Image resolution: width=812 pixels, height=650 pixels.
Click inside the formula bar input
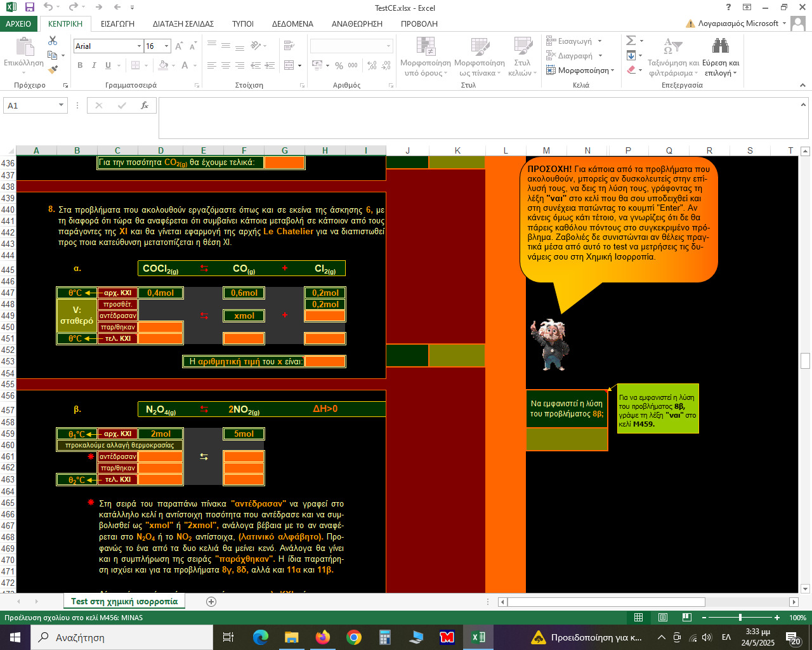point(482,117)
